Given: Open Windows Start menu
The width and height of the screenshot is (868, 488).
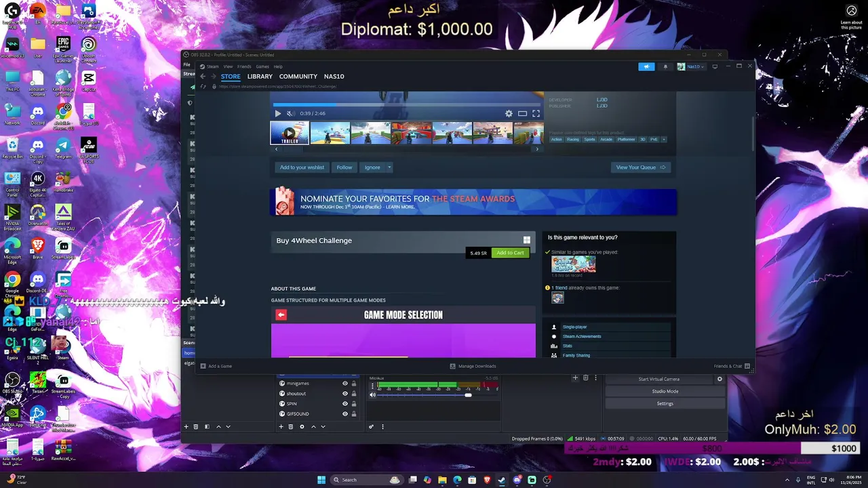Looking at the screenshot, I should tap(321, 480).
